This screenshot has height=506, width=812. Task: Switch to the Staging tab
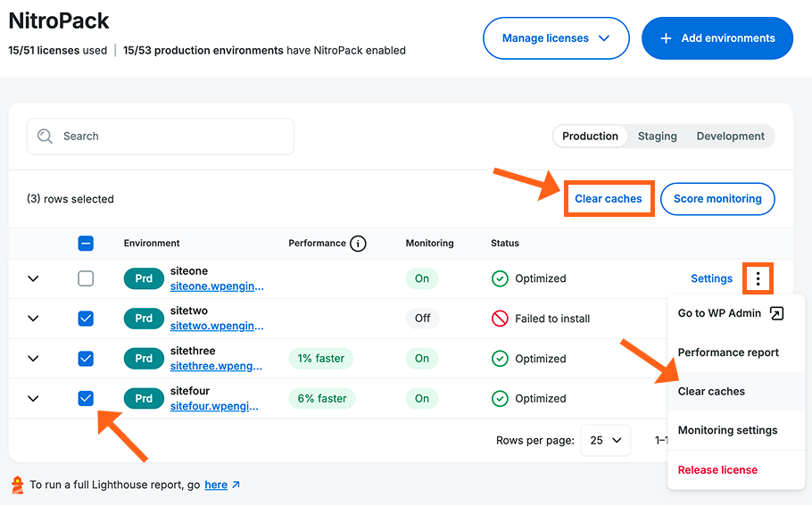tap(657, 137)
